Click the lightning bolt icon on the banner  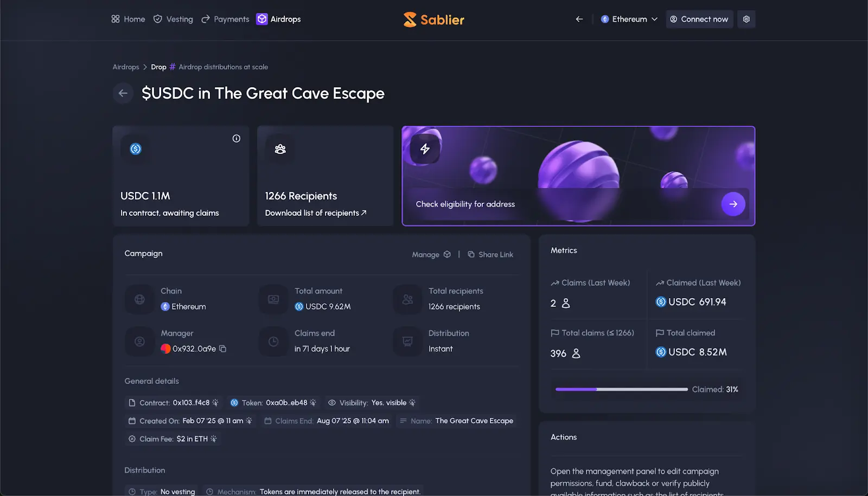point(425,149)
